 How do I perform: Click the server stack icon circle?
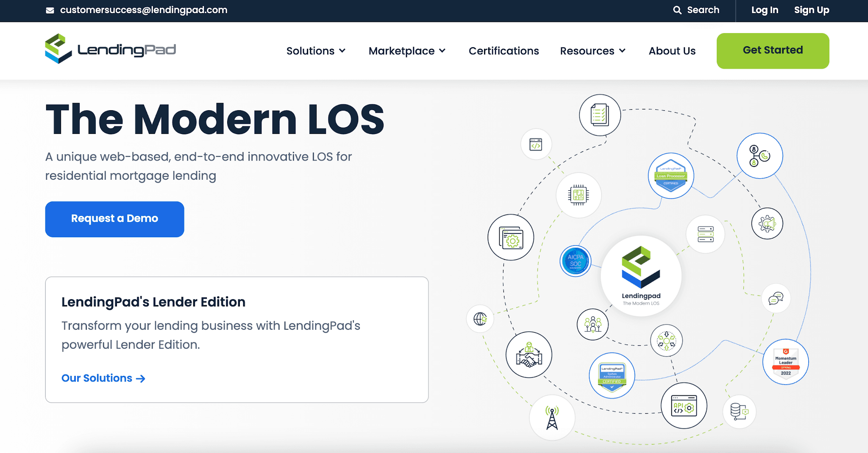(x=706, y=234)
